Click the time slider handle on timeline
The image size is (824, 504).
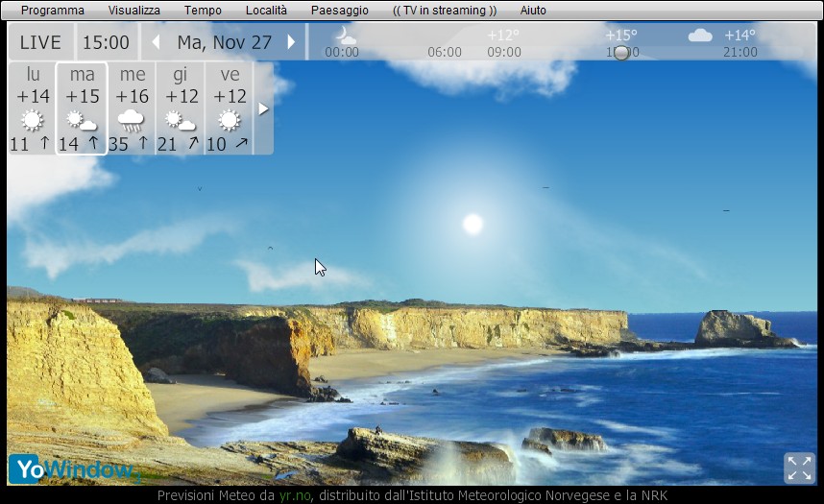pyautogui.click(x=621, y=53)
